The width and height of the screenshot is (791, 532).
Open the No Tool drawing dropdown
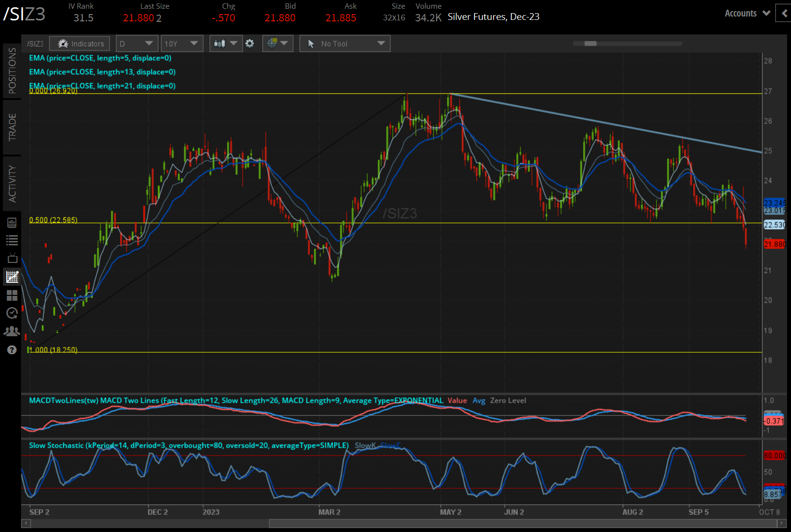pyautogui.click(x=345, y=44)
